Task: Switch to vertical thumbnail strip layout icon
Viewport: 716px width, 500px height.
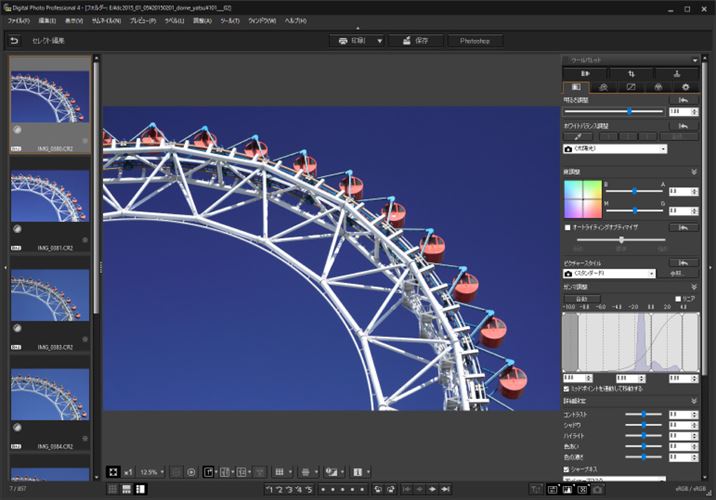Action: point(141,489)
